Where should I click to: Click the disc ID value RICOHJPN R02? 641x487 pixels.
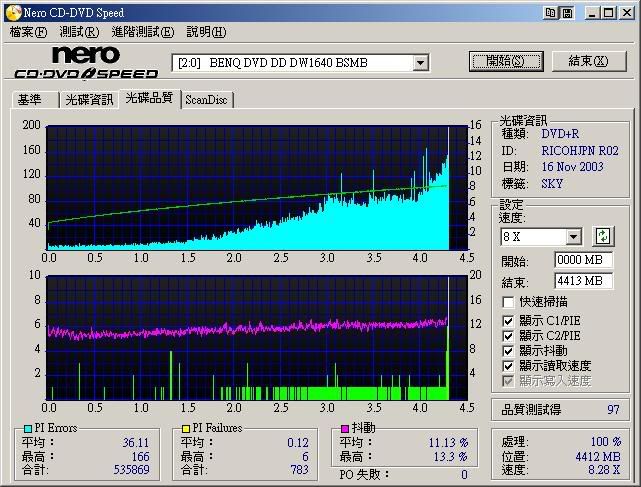[x=580, y=151]
